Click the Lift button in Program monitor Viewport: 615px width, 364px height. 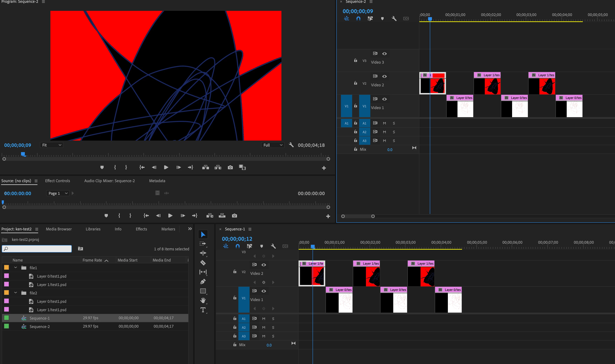coord(205,167)
